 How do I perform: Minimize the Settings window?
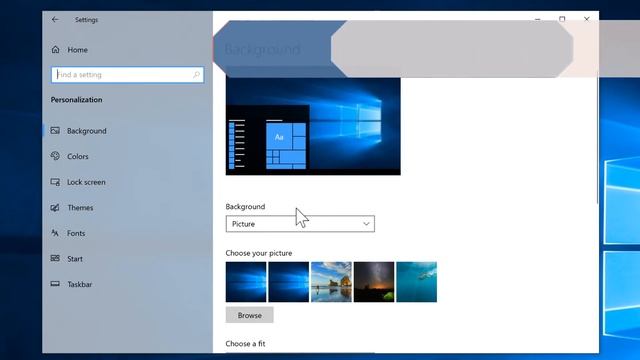(538, 19)
